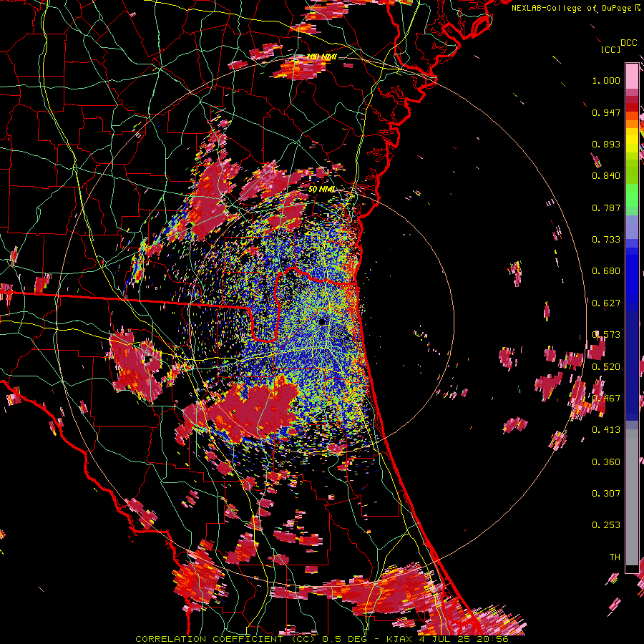Click the KJAX station ID in the caption
Viewport: 644px width, 644px height.
[400, 639]
